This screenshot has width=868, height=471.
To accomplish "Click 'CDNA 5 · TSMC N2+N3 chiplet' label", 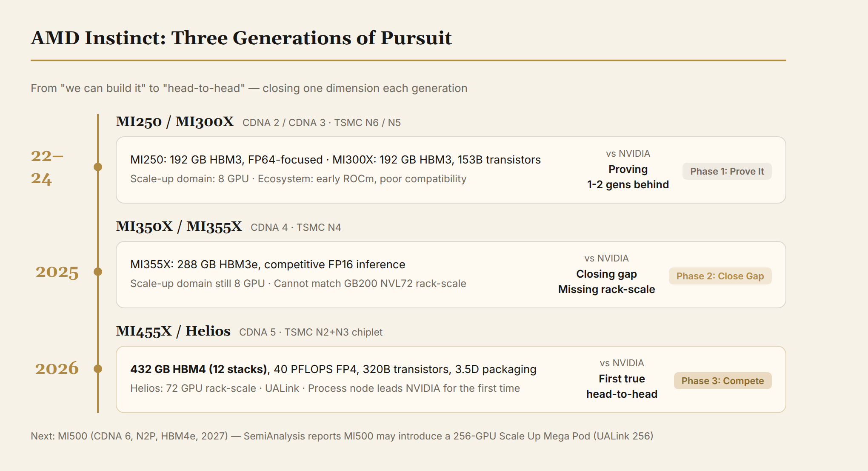I will tap(311, 332).
